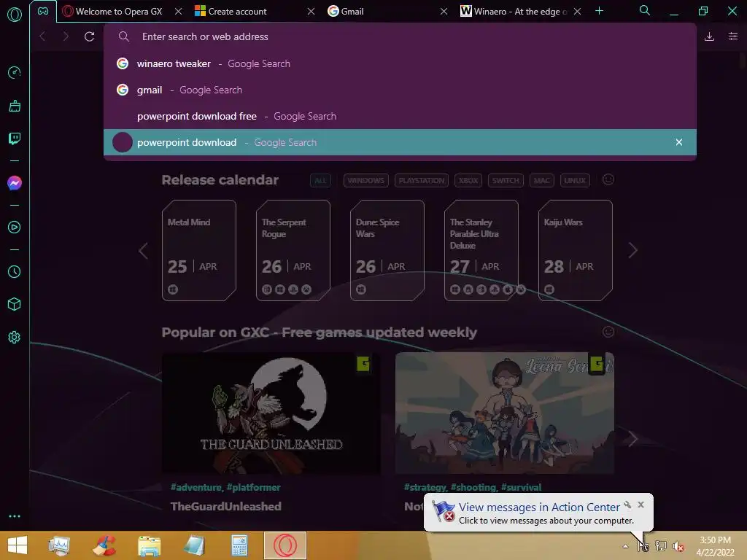Select 'winaero tweaker' search suggestion

pyautogui.click(x=400, y=63)
